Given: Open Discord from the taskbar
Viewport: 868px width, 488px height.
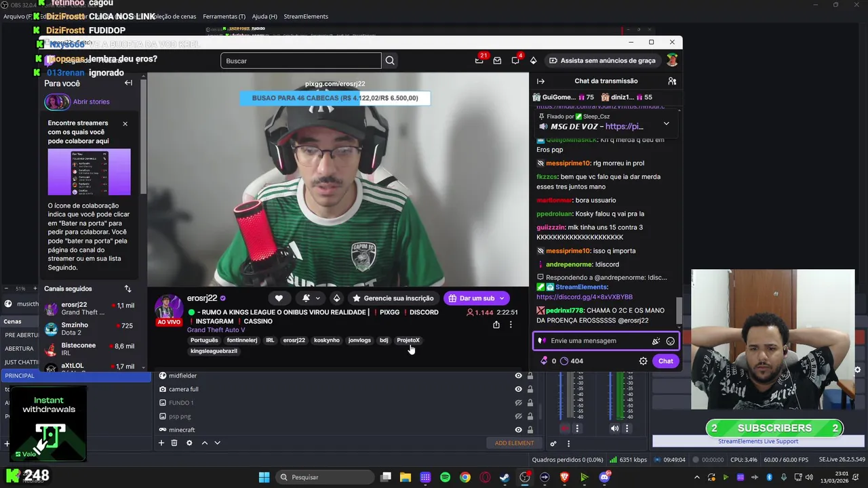Looking at the screenshot, I should 604,477.
